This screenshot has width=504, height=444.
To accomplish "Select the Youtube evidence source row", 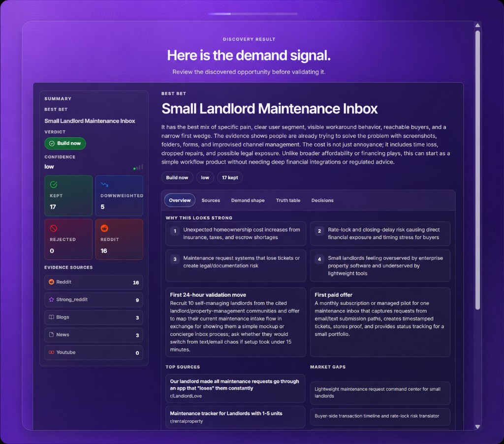I will click(94, 353).
